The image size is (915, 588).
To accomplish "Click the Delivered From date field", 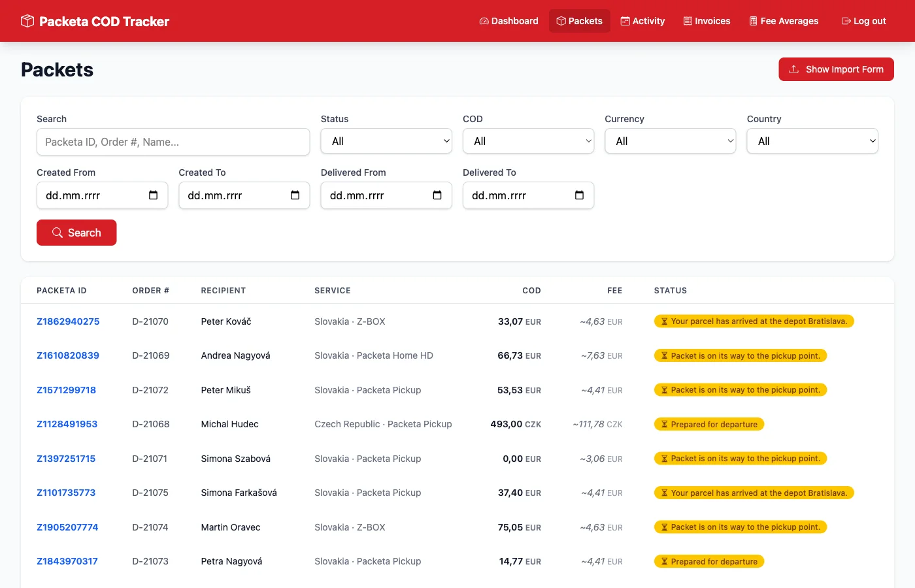I will [x=386, y=195].
